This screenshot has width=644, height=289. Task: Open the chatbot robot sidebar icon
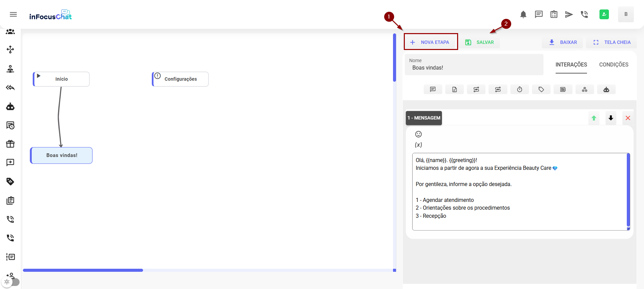click(x=10, y=107)
